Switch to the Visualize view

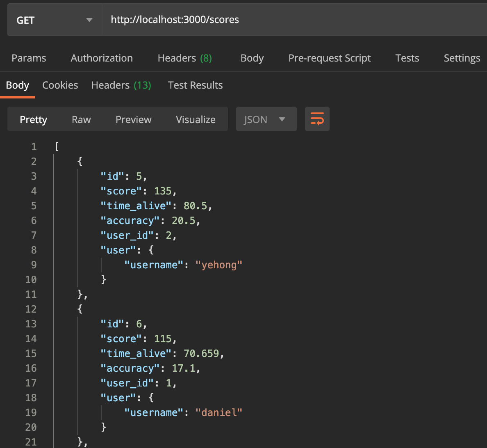[x=196, y=119]
